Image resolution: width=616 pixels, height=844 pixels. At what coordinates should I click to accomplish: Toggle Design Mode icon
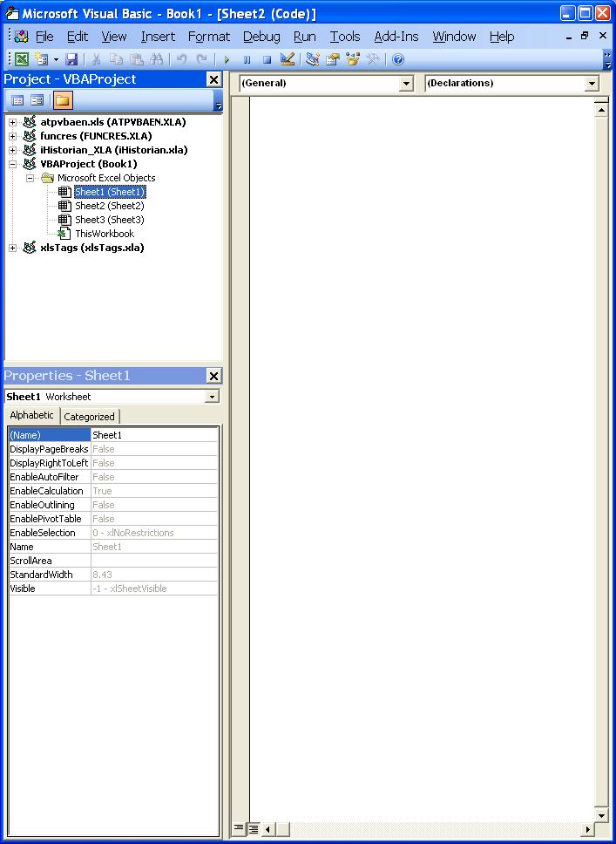point(288,59)
